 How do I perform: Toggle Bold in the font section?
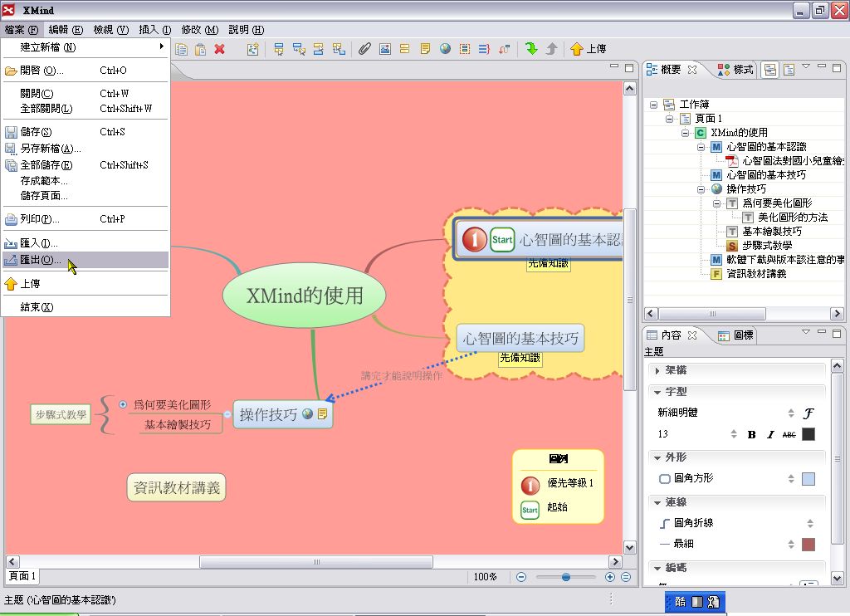coord(751,434)
